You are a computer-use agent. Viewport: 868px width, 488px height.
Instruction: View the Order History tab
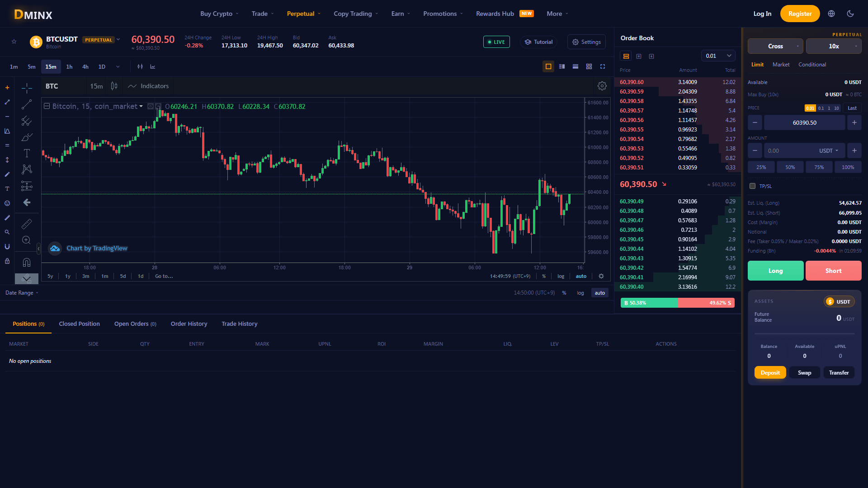tap(189, 324)
